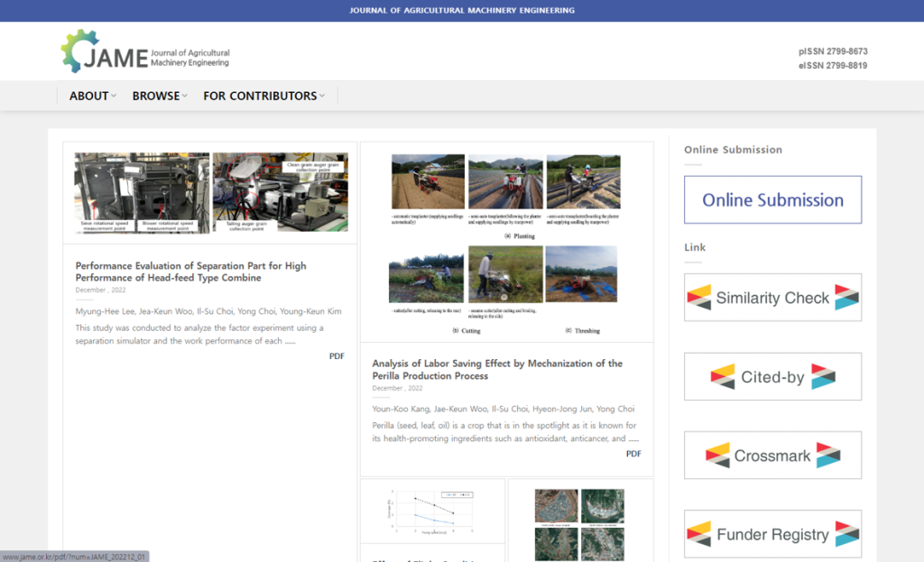Click the left Crossref icon on Funder Registry
This screenshot has height=562, width=924.
699,534
